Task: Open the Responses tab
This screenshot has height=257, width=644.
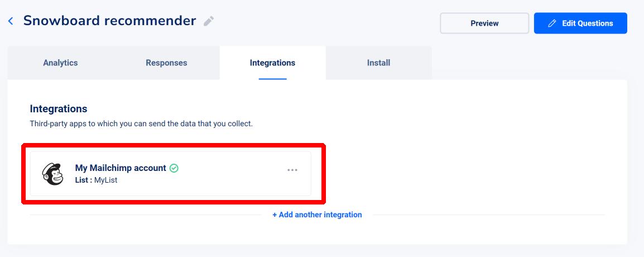Action: (x=166, y=63)
